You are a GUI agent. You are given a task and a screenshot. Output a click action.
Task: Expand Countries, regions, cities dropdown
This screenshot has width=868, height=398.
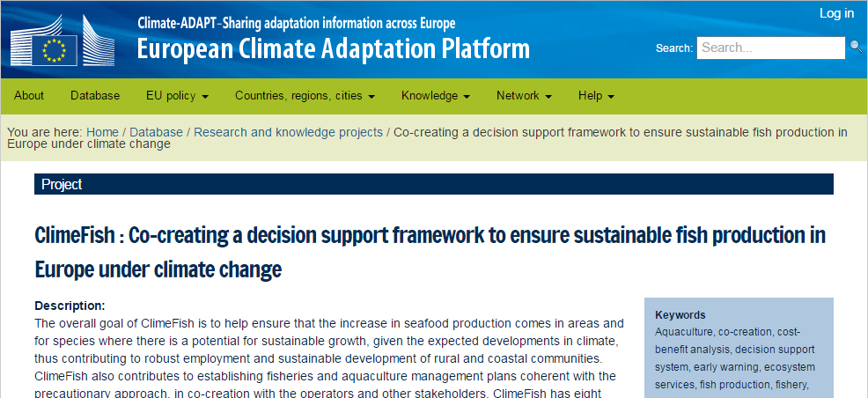coord(305,96)
